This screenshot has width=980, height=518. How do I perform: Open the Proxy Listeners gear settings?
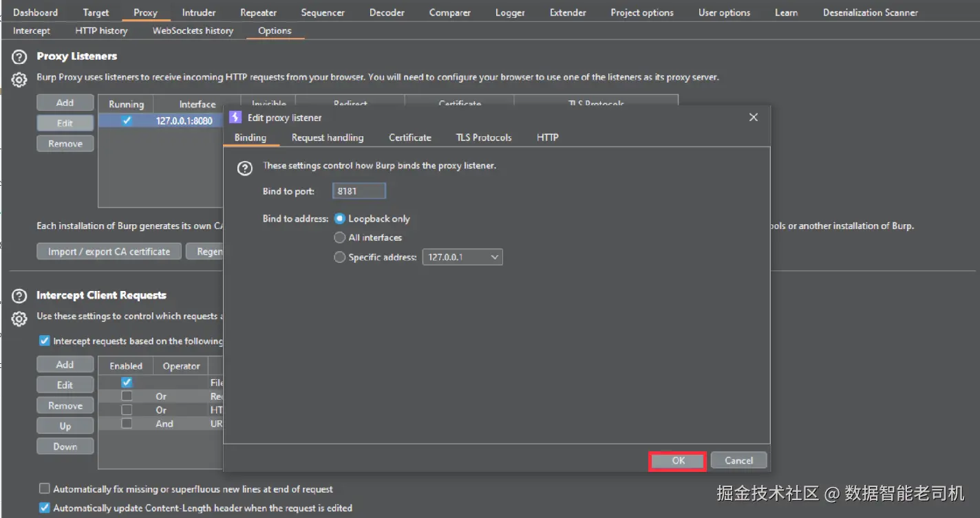pyautogui.click(x=19, y=80)
